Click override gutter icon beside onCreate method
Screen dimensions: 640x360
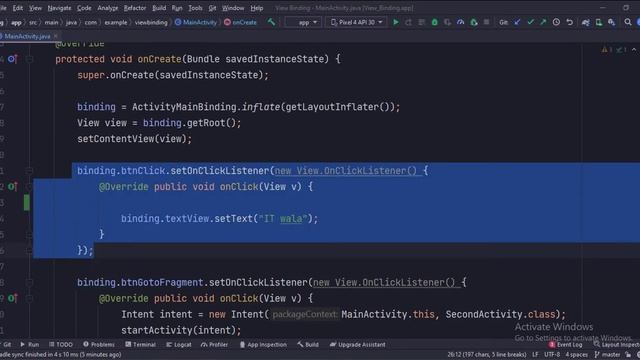point(12,59)
